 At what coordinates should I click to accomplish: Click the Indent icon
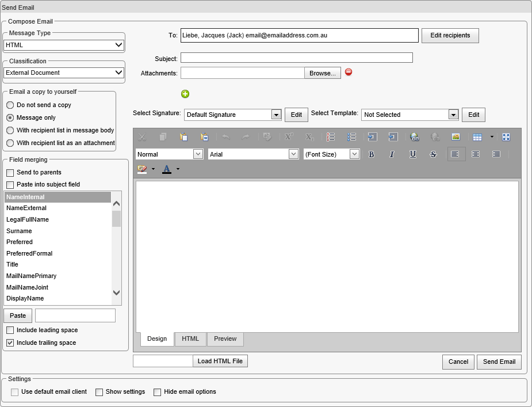click(373, 137)
